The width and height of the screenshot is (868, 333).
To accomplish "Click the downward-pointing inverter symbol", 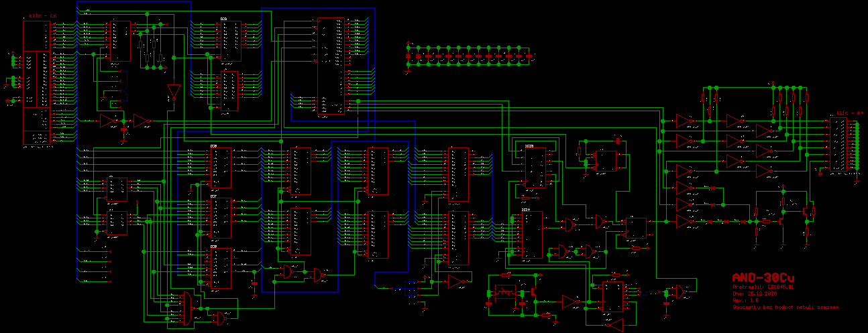I will [x=174, y=90].
